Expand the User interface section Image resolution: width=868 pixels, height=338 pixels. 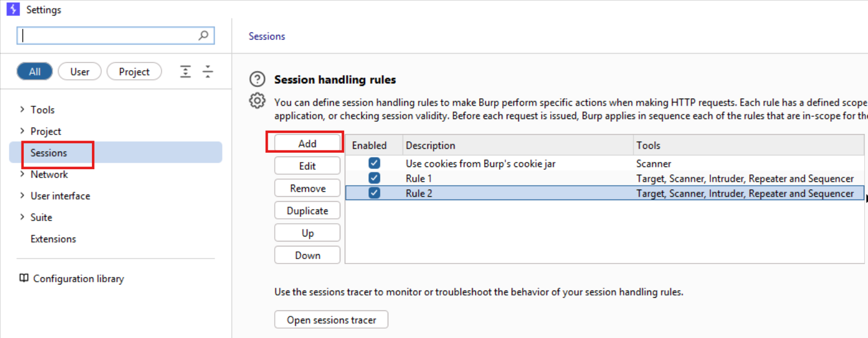click(x=22, y=196)
